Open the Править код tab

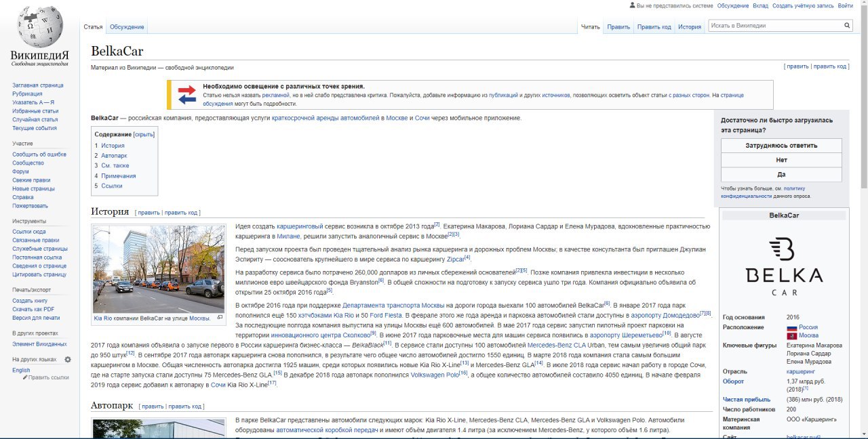654,27
